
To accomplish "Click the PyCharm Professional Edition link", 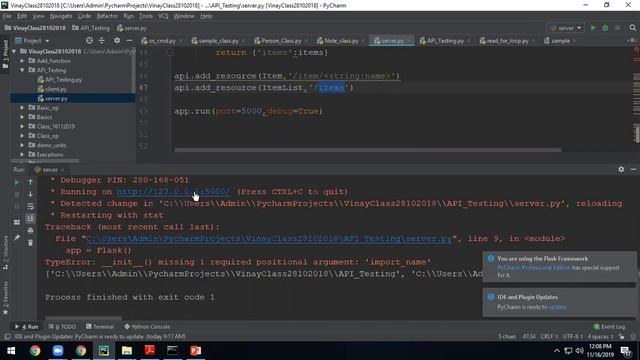I will [x=533, y=268].
